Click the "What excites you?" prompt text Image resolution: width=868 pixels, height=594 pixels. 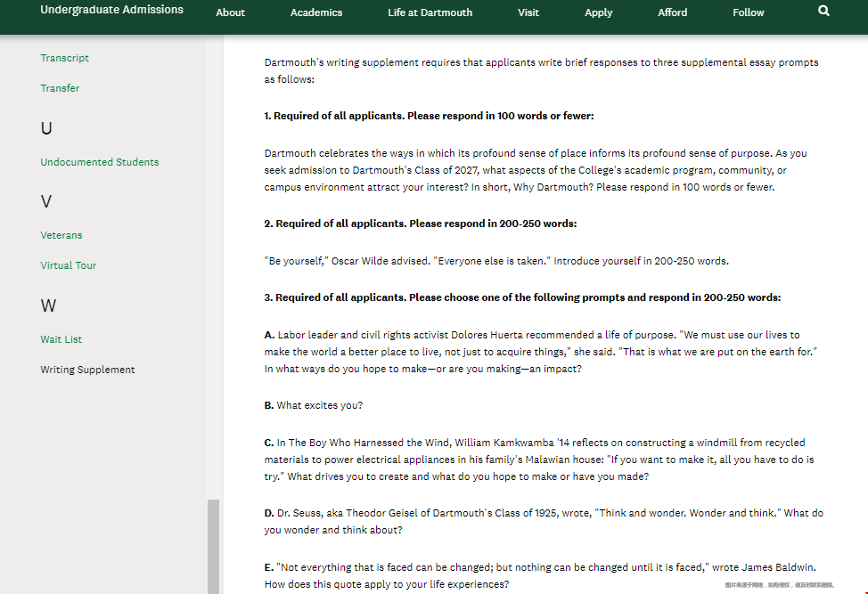click(319, 405)
